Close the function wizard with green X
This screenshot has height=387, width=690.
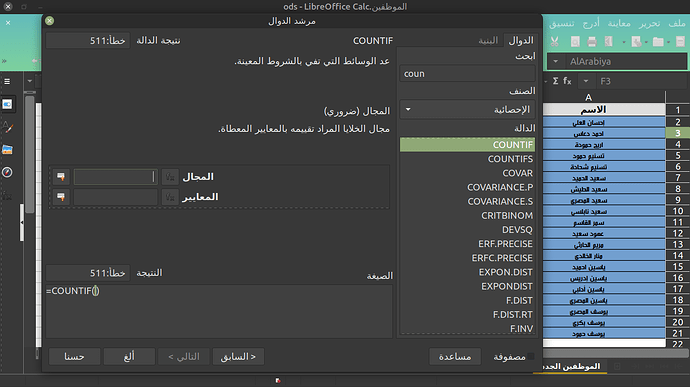click(50, 21)
